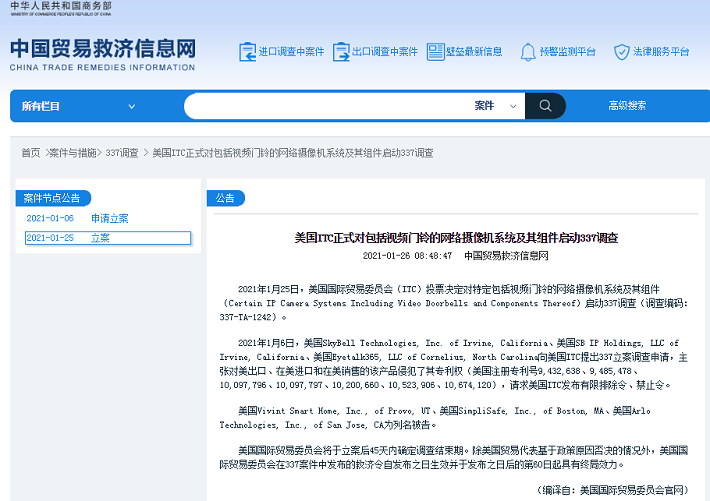Click the trade barrier news icon
Screen dimensions: 710x501
[435, 52]
